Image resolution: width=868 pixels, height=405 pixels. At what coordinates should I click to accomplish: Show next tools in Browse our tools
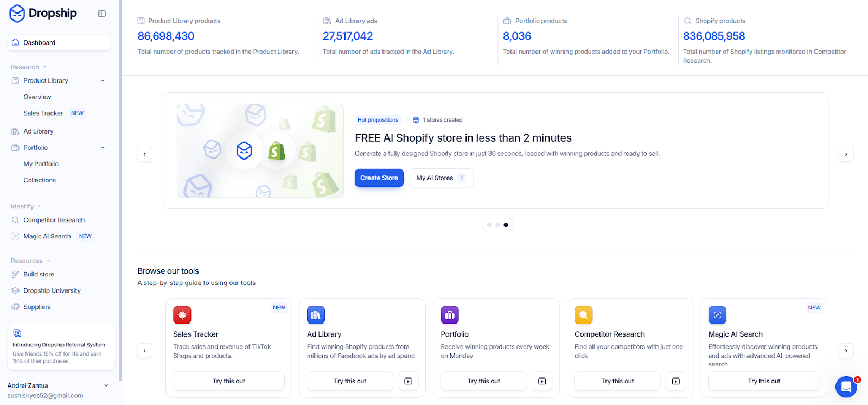846,351
